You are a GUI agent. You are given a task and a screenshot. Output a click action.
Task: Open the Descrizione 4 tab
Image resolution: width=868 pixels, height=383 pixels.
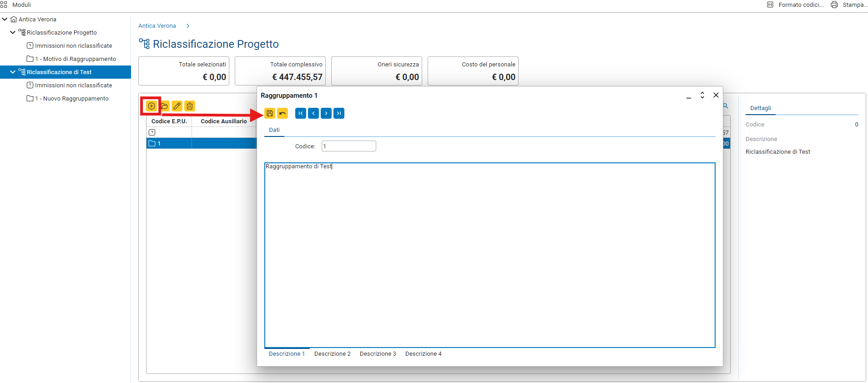tap(423, 354)
